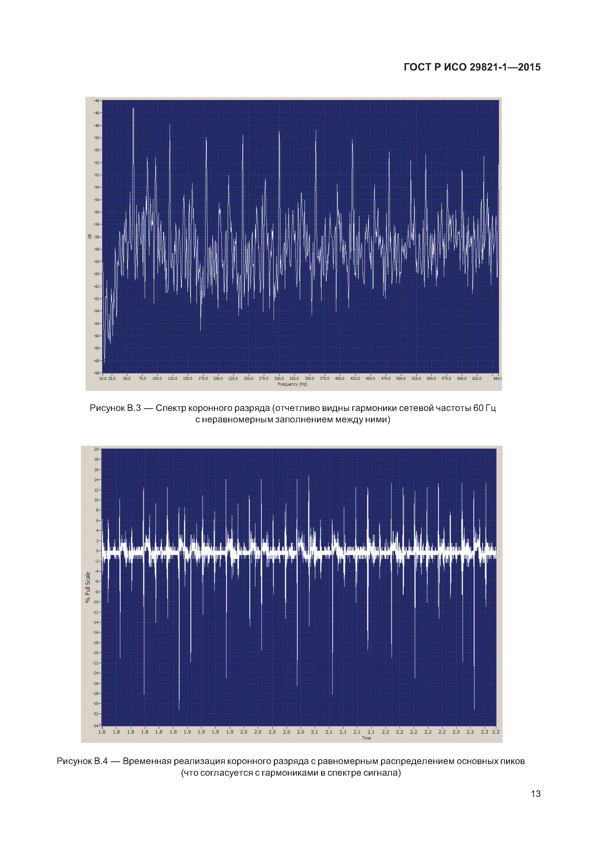Click the 300.0 tick on the frequency axis
Viewport: 614px width, 868px height.
tap(279, 378)
